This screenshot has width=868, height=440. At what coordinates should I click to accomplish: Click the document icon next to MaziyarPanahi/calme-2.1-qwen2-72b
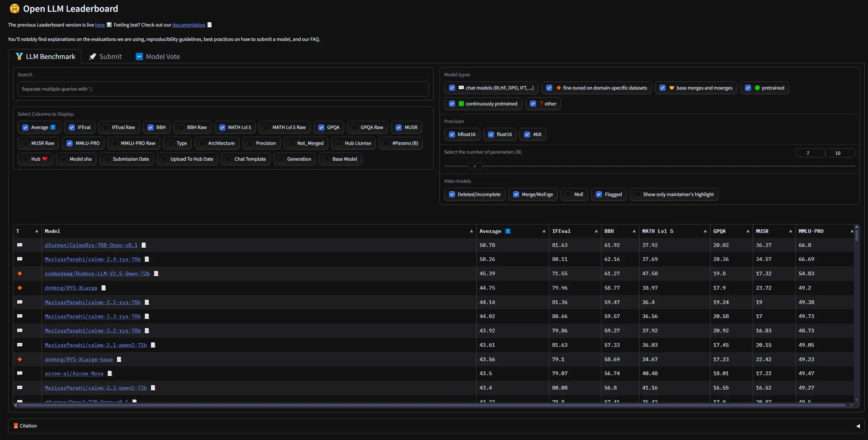(x=153, y=345)
